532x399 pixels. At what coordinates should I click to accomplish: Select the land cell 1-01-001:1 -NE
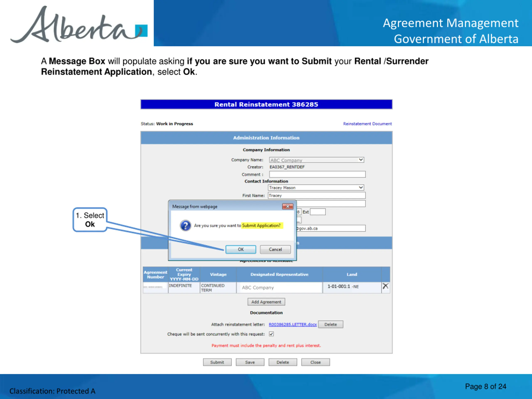[352, 288]
